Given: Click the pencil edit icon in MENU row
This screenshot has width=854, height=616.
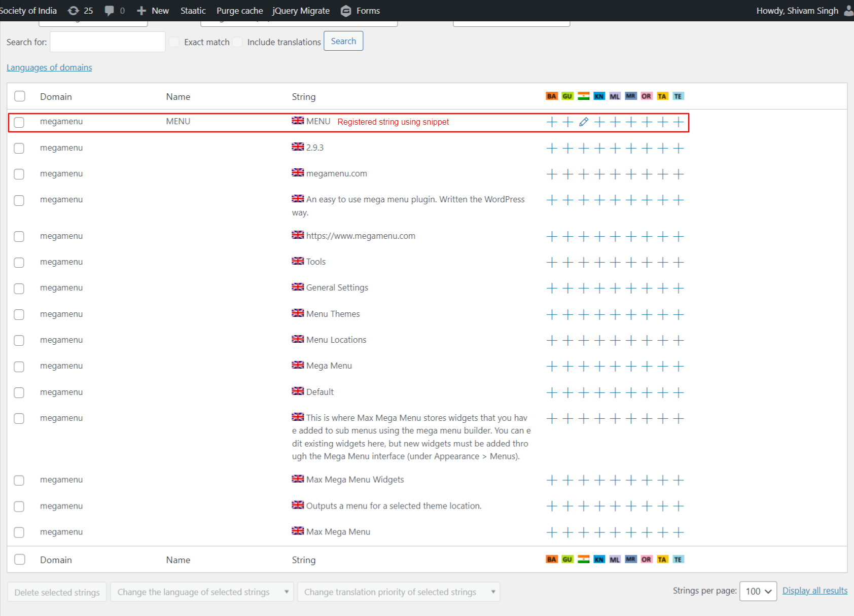Looking at the screenshot, I should [584, 122].
